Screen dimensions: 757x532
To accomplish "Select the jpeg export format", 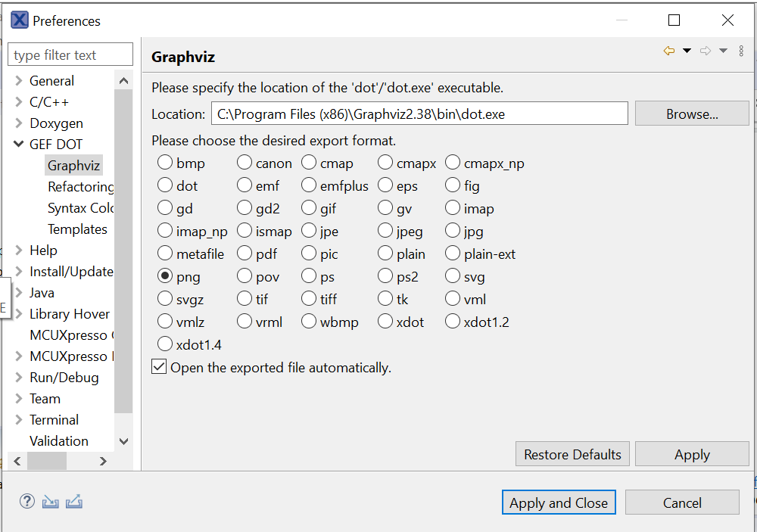I will (385, 231).
